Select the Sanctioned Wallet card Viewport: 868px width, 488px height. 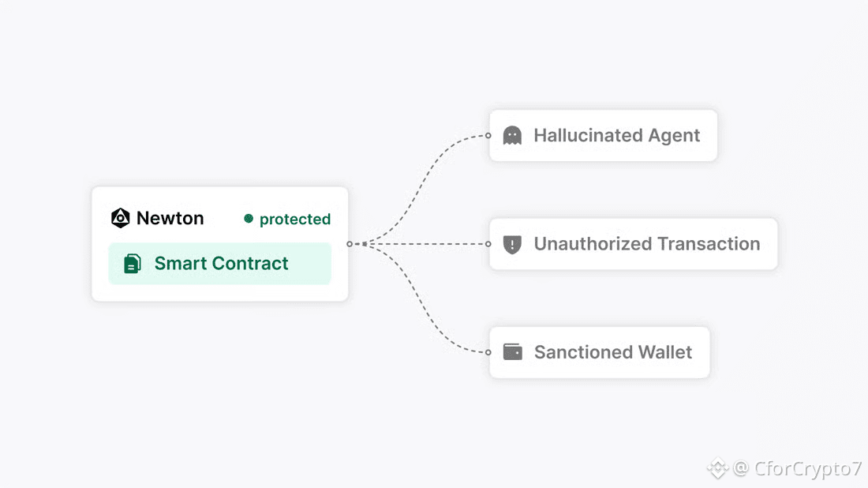click(600, 352)
